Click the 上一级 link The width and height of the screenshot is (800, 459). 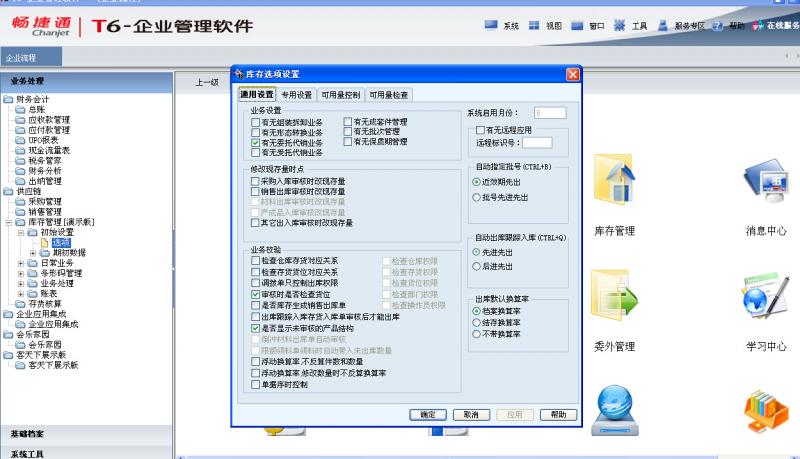point(207,82)
